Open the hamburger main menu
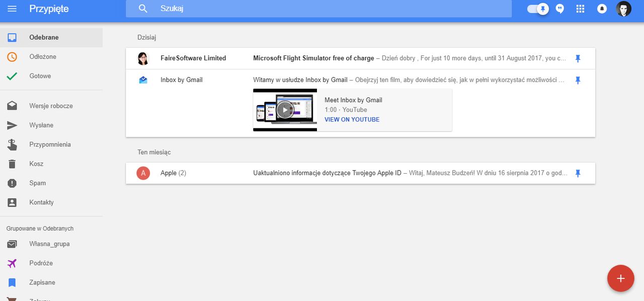This screenshot has width=644, height=301. [x=12, y=9]
